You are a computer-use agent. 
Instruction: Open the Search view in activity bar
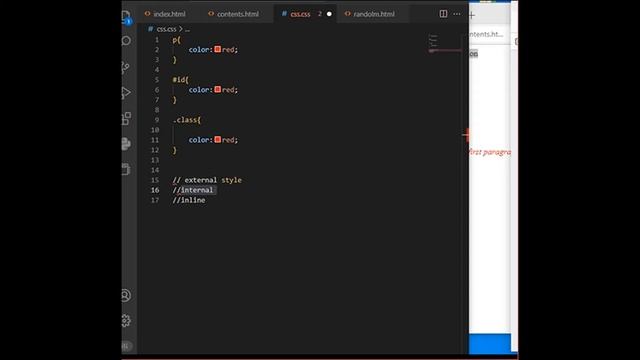pos(126,41)
